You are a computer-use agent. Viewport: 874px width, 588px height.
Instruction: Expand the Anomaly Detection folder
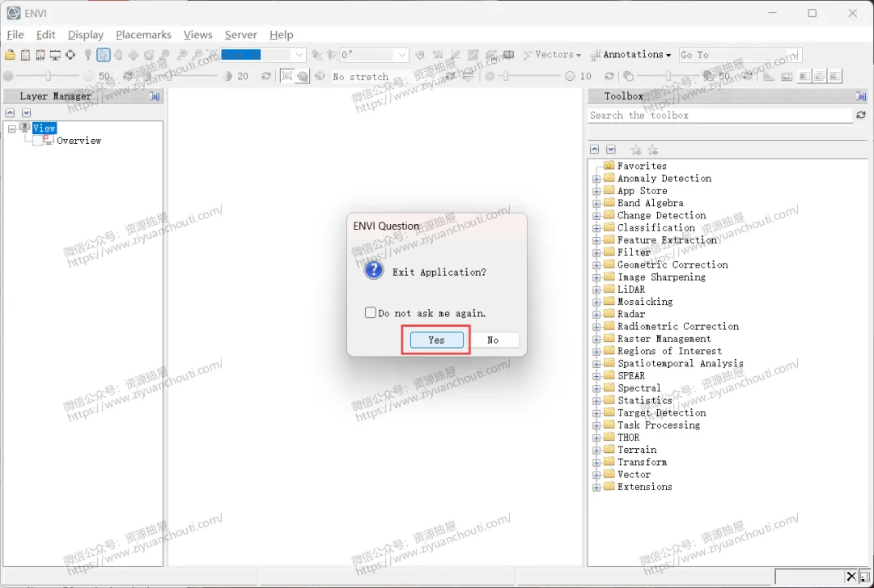[596, 179]
